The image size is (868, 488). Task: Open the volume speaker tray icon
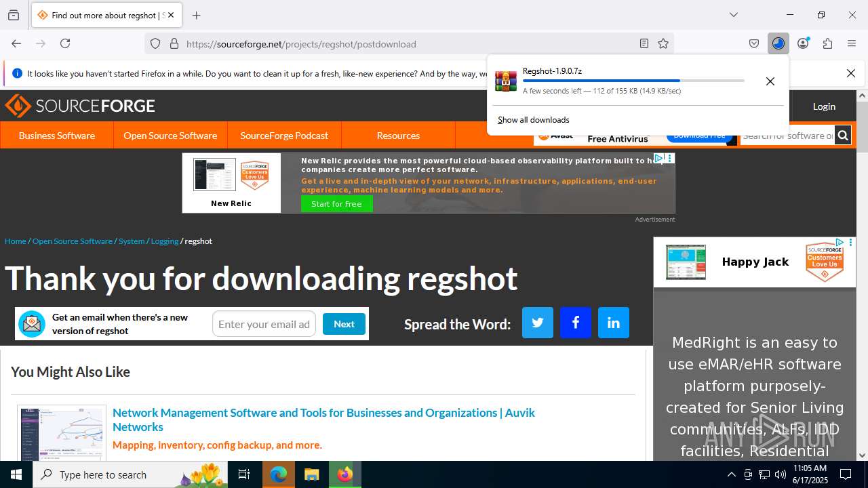(781, 474)
